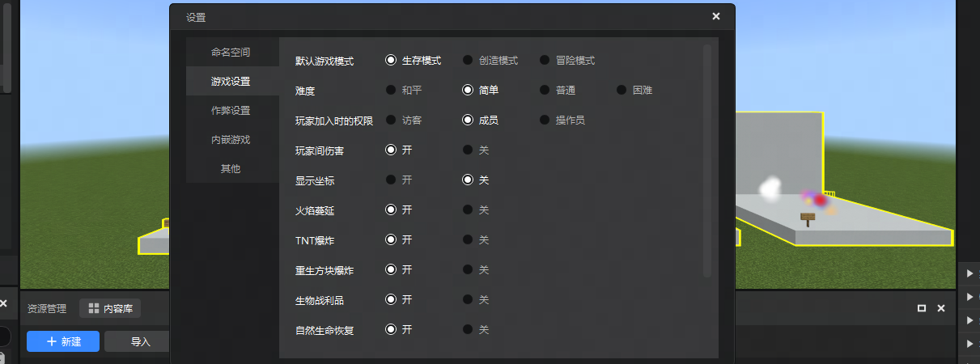Turn off TNT爆炸
This screenshot has width=980, height=364.
(468, 240)
